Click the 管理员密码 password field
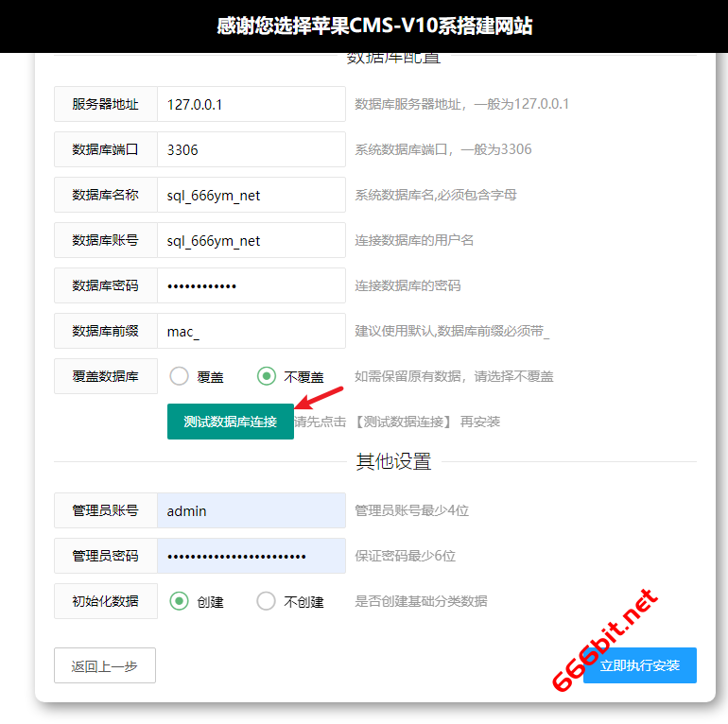Image resolution: width=728 pixels, height=724 pixels. (251, 556)
